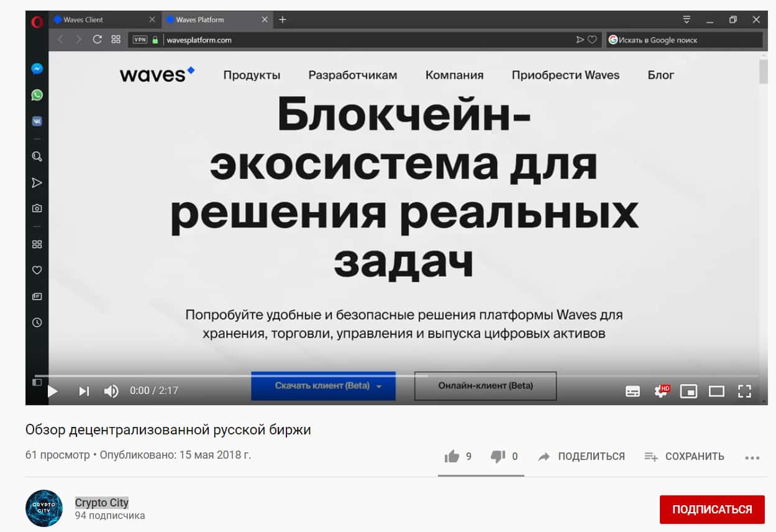Viewport: 776px width, 532px height.
Task: Open bookmarks heart icon in sidebar
Action: pos(37,270)
